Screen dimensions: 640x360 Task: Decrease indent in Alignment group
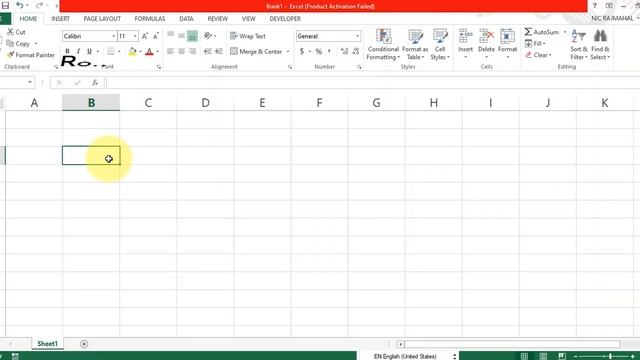coord(208,51)
